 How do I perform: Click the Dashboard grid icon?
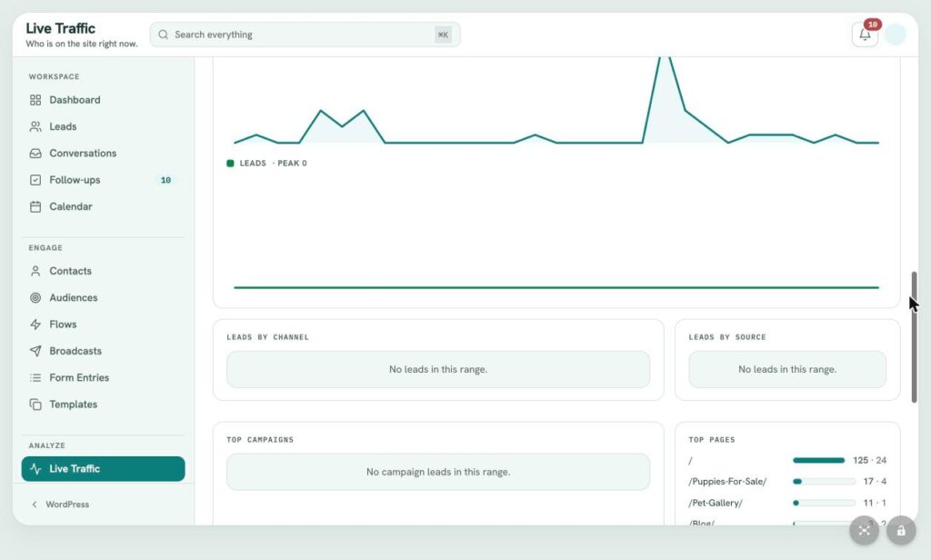pyautogui.click(x=35, y=100)
